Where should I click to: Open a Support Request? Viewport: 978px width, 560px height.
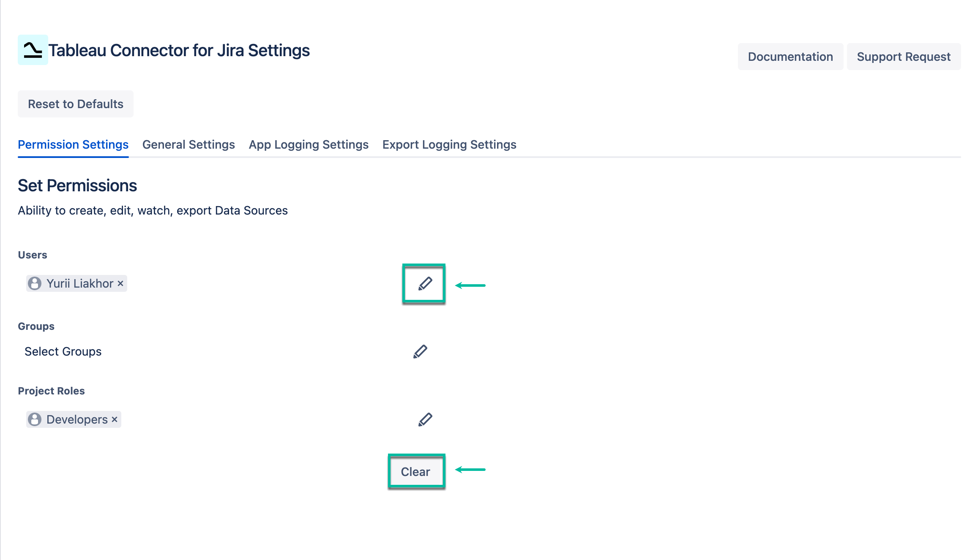coord(904,56)
